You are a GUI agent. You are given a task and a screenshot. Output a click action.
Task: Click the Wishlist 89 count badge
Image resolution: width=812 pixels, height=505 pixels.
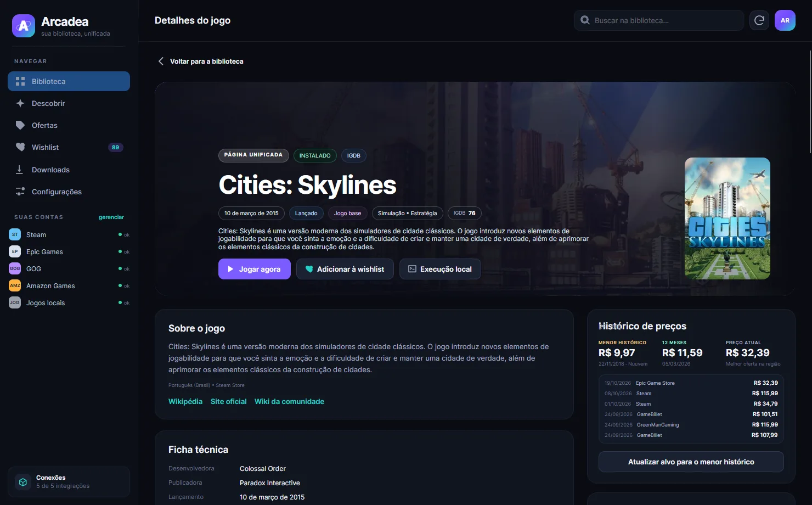pos(115,147)
